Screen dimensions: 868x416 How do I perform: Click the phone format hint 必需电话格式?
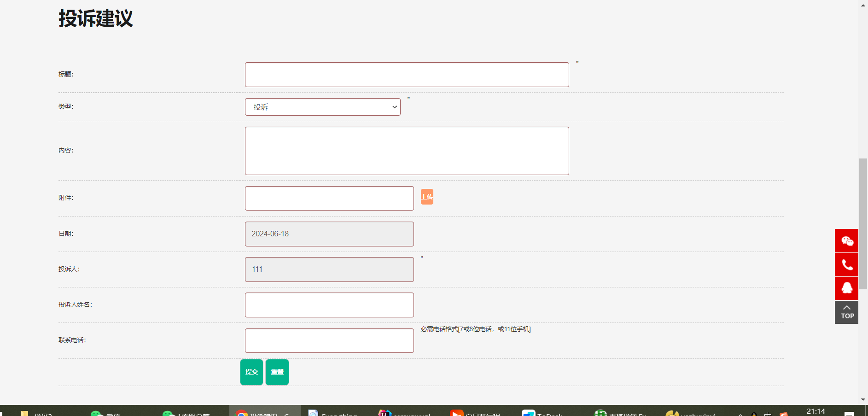[x=475, y=329]
